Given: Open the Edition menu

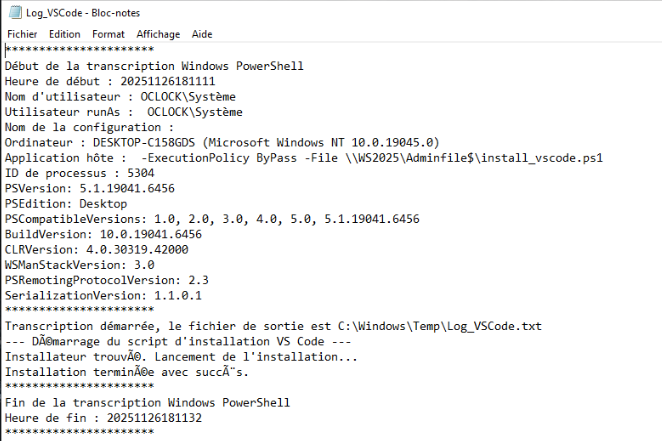Looking at the screenshot, I should [x=65, y=34].
